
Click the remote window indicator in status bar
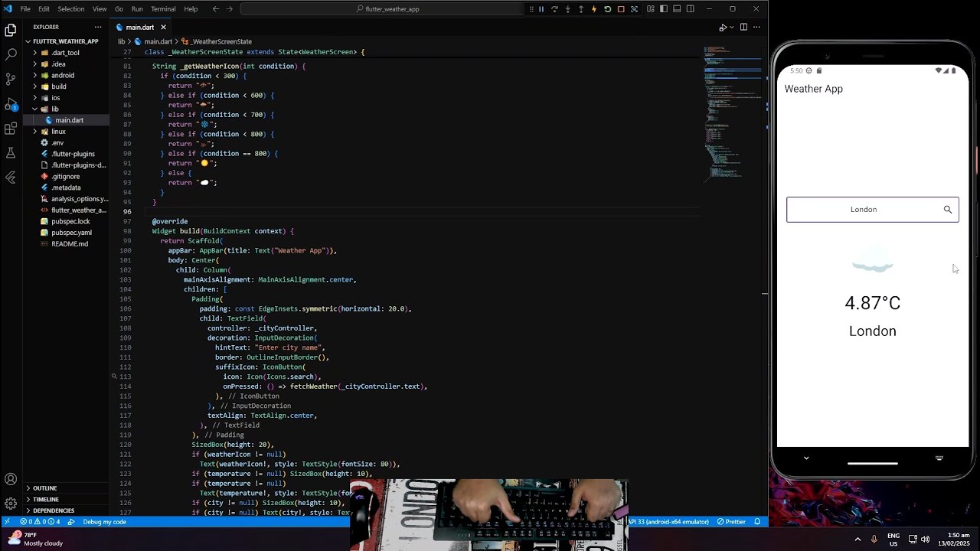click(7, 522)
